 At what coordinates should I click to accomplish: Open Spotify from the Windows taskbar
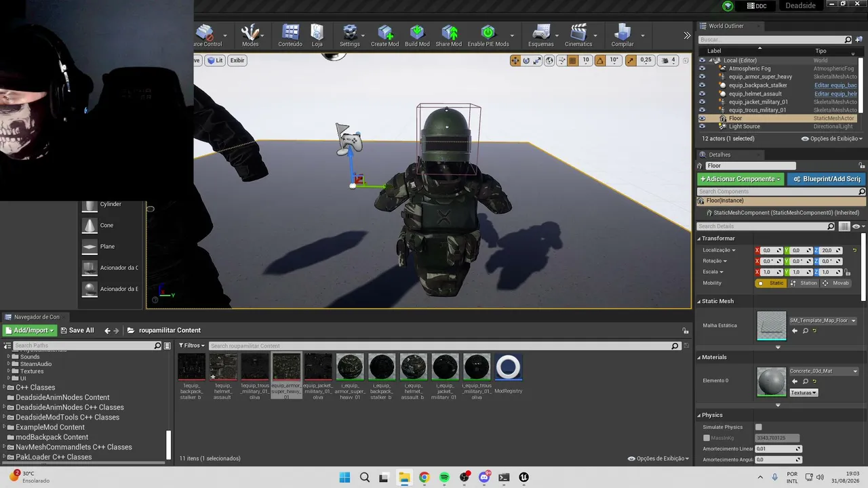pyautogui.click(x=444, y=477)
